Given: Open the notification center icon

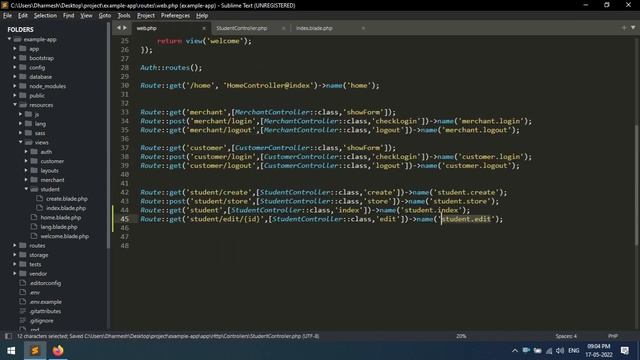Looking at the screenshot, I should tap(625, 351).
